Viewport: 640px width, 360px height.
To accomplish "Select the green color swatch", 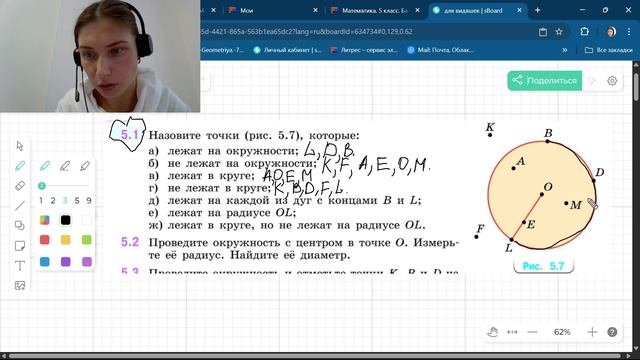I will tap(86, 240).
